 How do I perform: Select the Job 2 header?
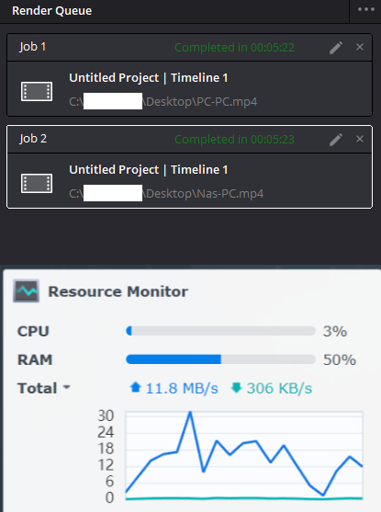(x=189, y=139)
